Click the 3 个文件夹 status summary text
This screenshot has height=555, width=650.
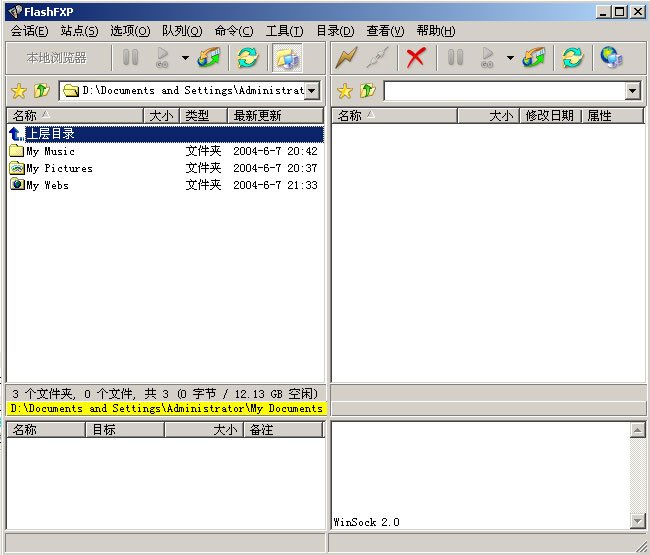click(165, 393)
